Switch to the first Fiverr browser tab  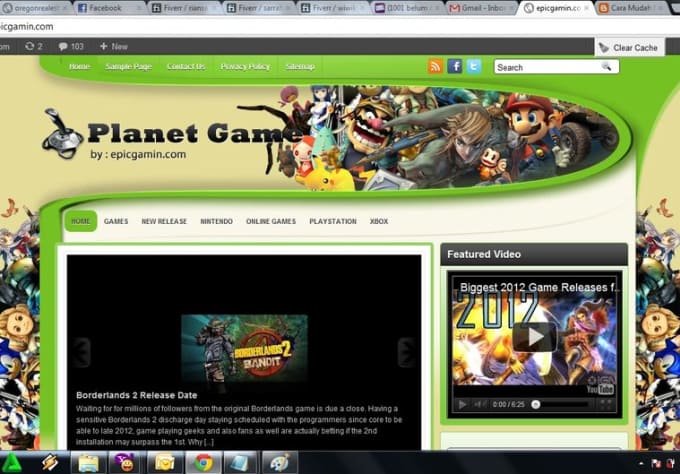pos(183,8)
